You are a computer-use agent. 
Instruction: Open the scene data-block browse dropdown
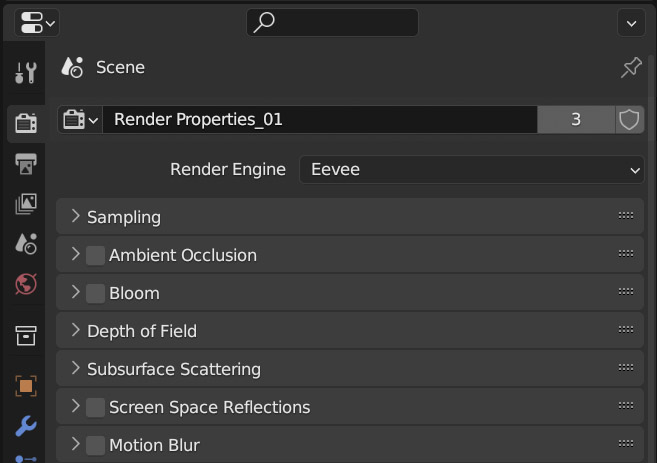80,120
